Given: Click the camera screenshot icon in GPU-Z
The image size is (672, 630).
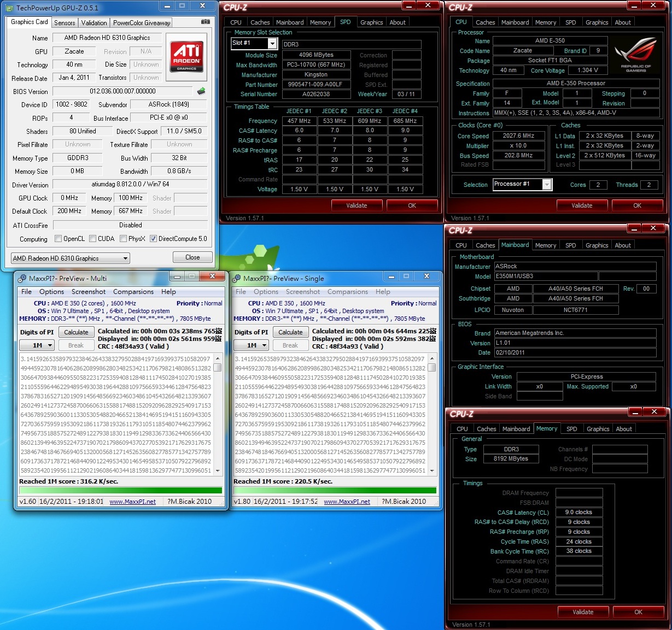Looking at the screenshot, I should pos(205,22).
